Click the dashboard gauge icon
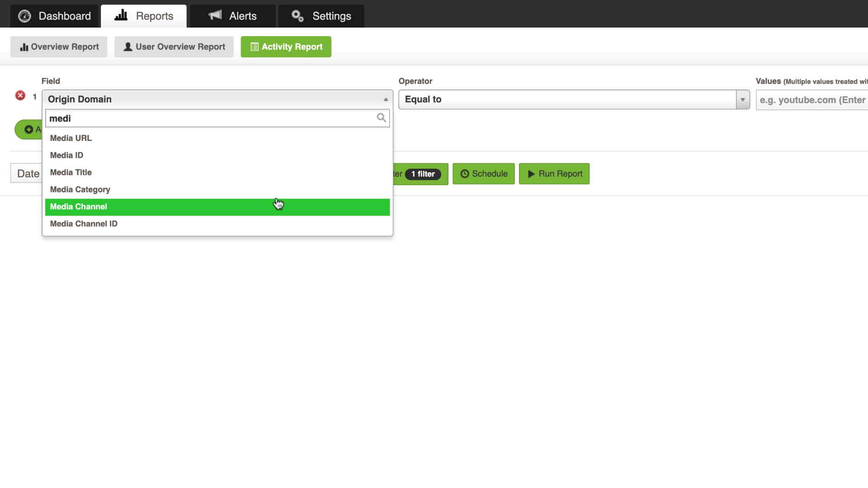 tap(25, 15)
